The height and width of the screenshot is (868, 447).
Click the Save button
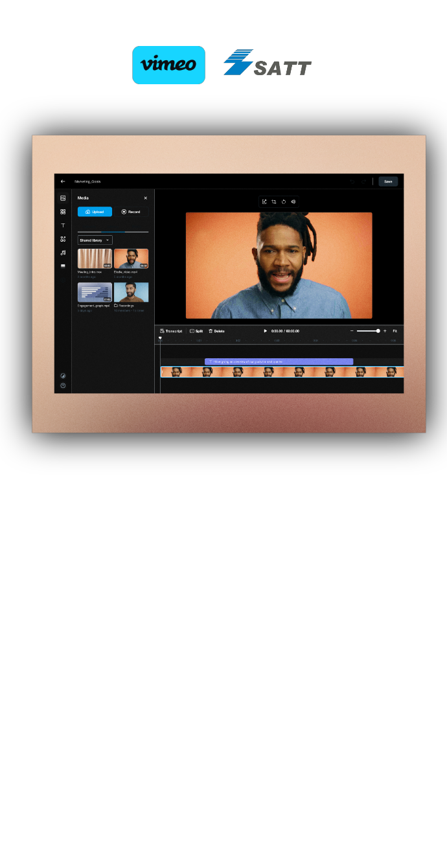pos(388,181)
